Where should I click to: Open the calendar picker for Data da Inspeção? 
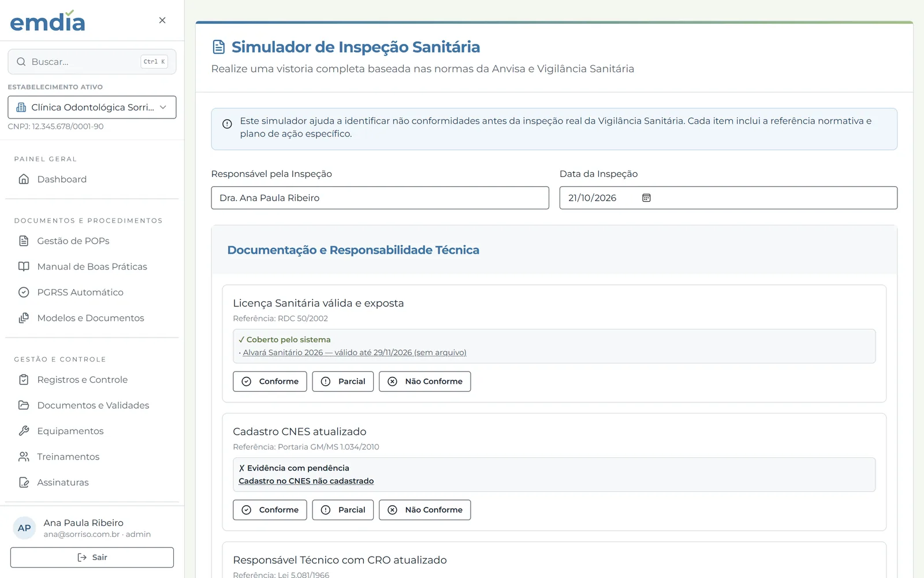[x=646, y=198]
